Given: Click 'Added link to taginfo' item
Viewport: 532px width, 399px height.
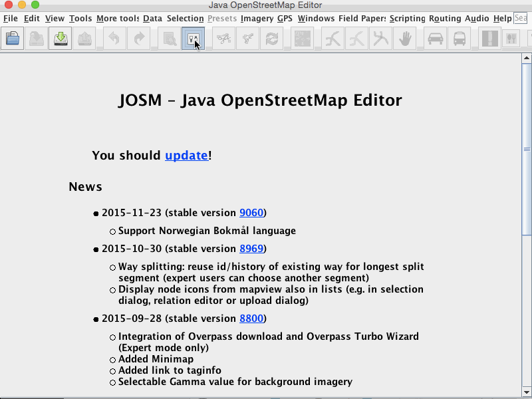Looking at the screenshot, I should [170, 370].
